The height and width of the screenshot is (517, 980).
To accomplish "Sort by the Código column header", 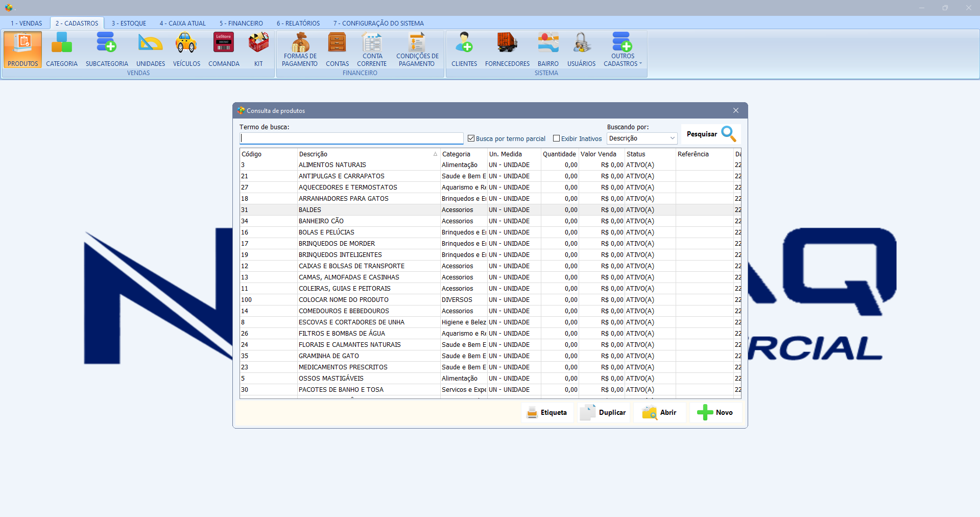I will click(269, 154).
